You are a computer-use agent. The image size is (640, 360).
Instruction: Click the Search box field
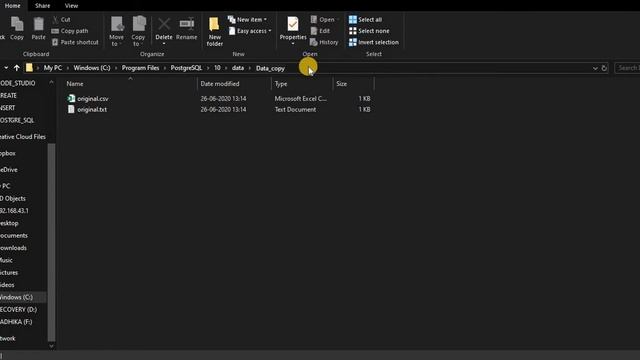pyautogui.click(x=627, y=68)
